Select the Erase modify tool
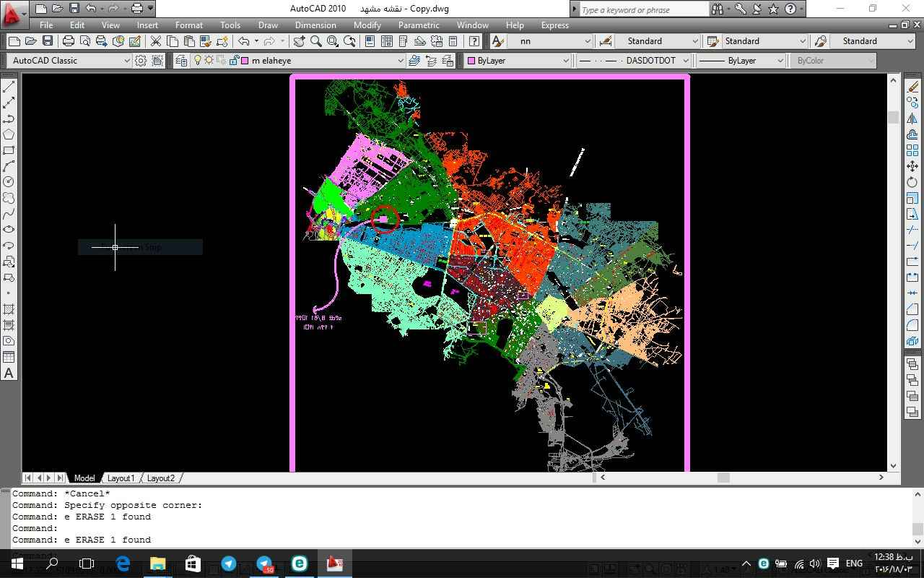This screenshot has width=924, height=578. (912, 87)
